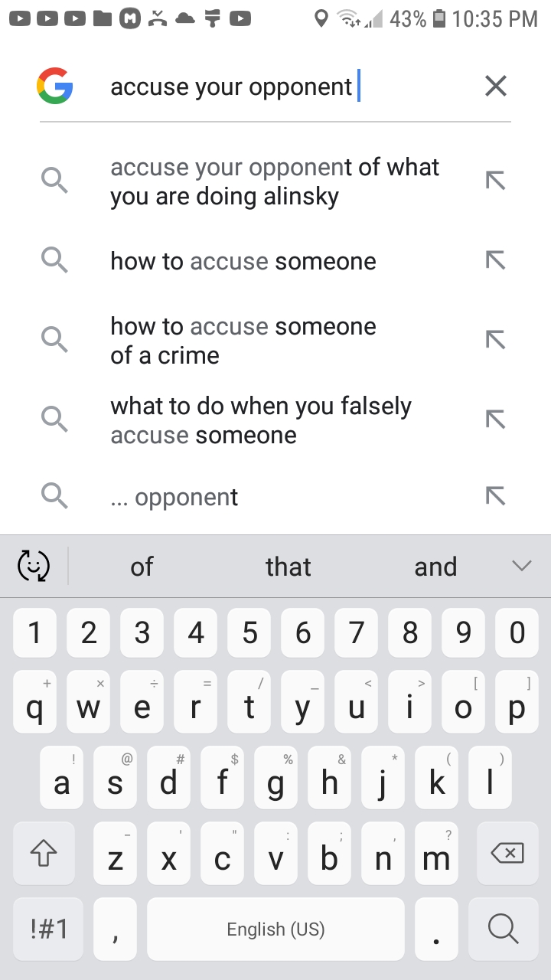Tap fill arrow beside alinsky suggestion
551x980 pixels.
pyautogui.click(x=496, y=181)
